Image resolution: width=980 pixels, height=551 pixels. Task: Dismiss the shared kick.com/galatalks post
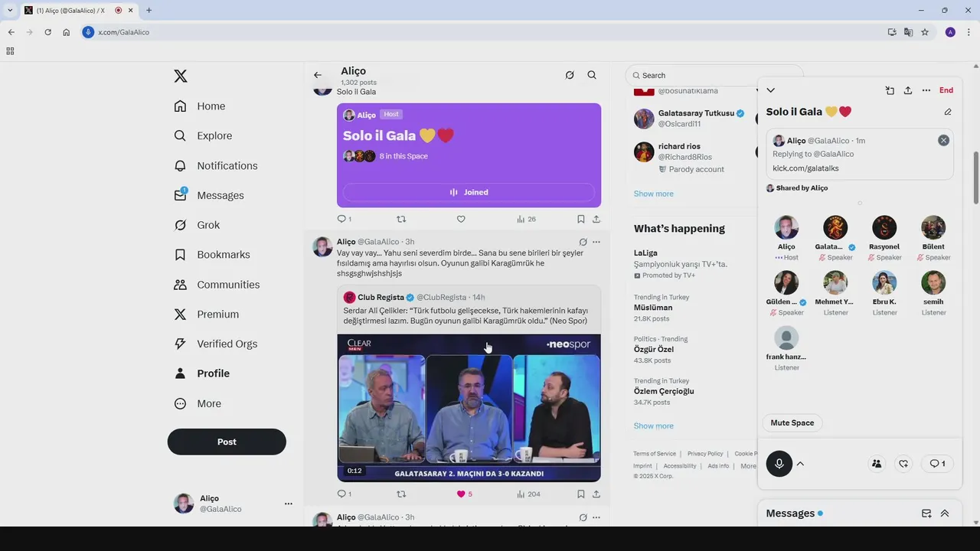[x=943, y=140]
